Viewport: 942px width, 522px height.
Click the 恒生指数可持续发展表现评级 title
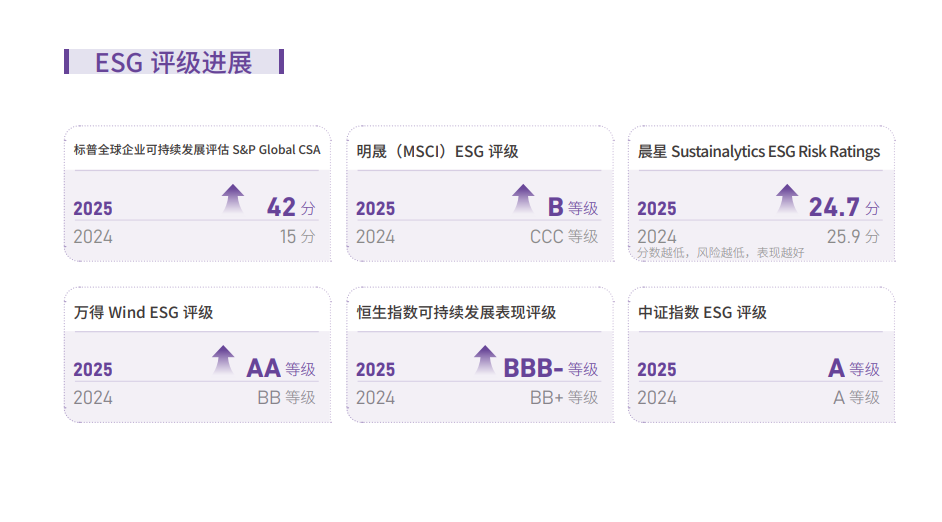pos(456,312)
